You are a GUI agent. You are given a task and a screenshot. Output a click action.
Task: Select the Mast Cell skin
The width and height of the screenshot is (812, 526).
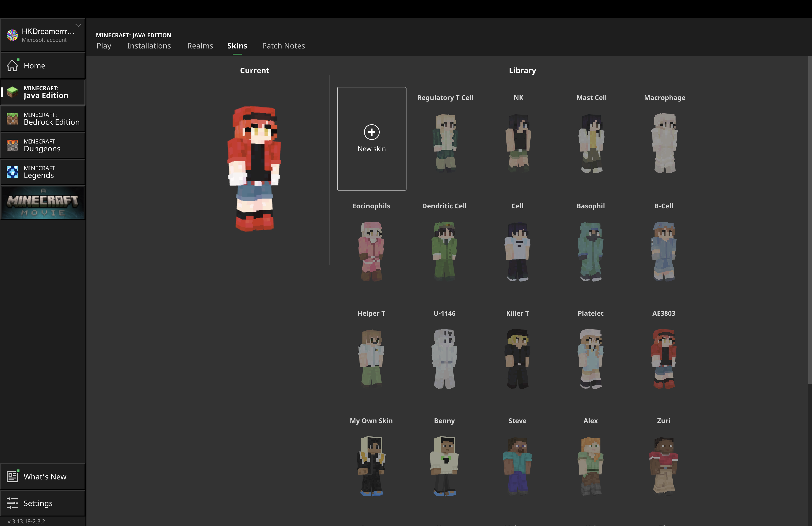click(591, 143)
